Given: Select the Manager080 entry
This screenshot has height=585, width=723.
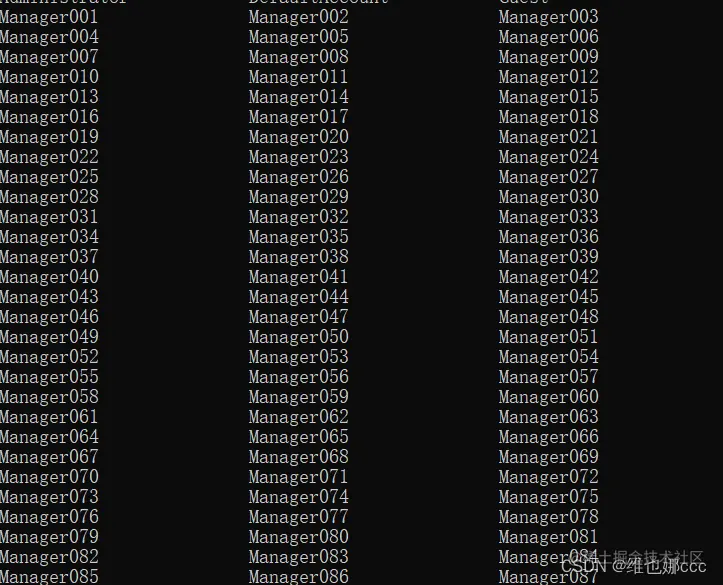Looking at the screenshot, I should 298,538.
